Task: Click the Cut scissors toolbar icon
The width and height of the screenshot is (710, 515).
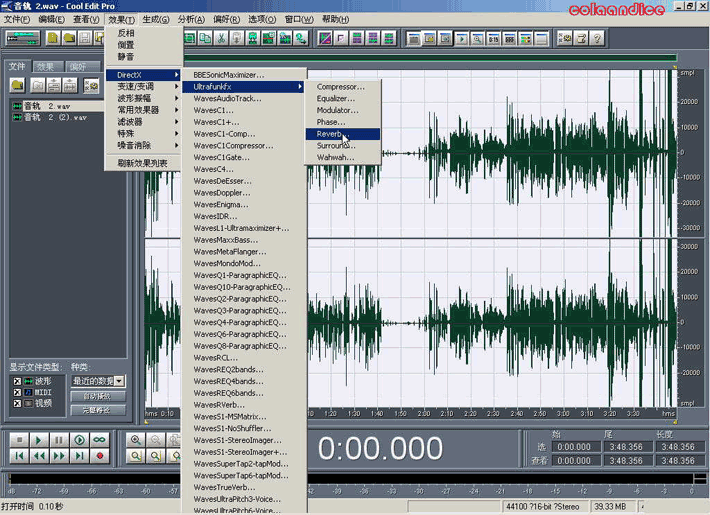Action: [219, 39]
